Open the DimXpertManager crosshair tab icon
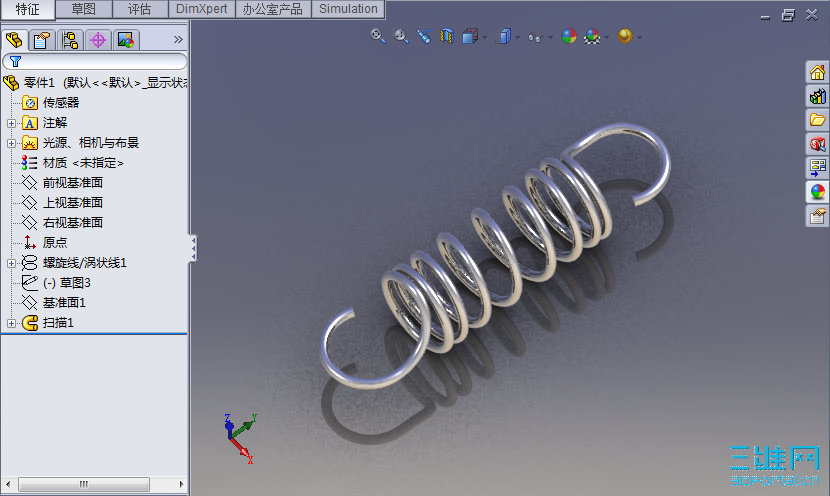 tap(98, 40)
